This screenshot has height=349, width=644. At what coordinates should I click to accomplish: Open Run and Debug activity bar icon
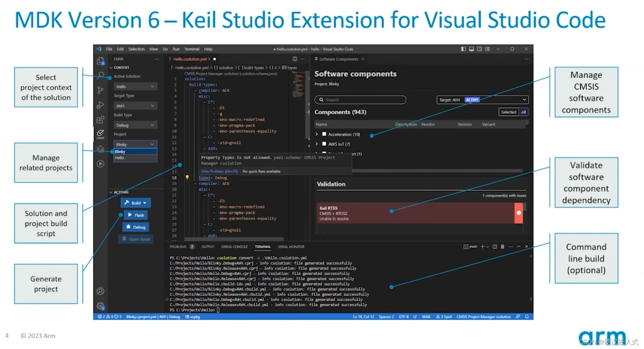[x=100, y=105]
